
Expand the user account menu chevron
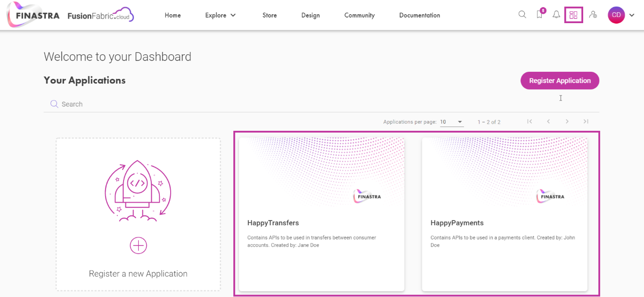632,15
